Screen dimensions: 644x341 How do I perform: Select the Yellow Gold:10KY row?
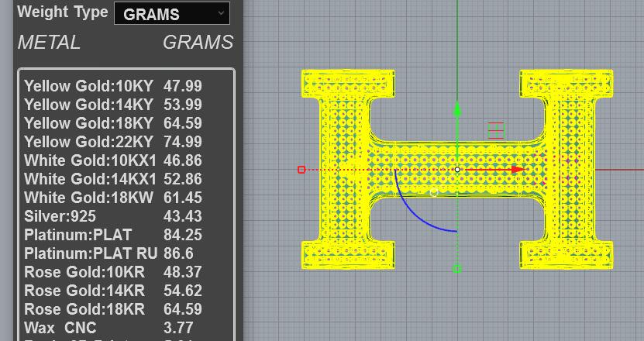(113, 86)
